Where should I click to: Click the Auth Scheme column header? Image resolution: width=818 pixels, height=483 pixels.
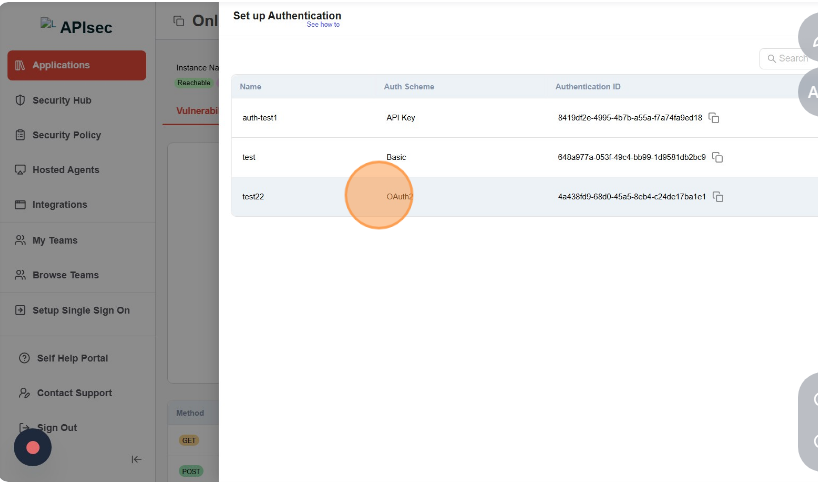tap(409, 87)
